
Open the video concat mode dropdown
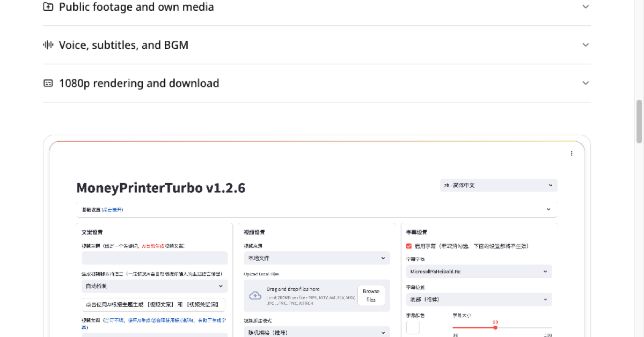pos(317,333)
